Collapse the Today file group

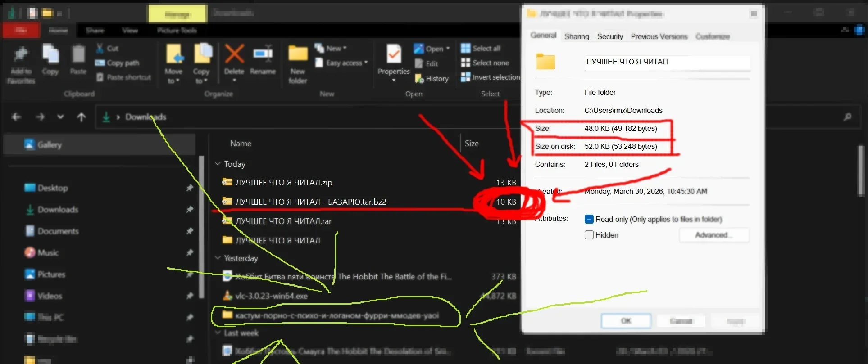218,164
